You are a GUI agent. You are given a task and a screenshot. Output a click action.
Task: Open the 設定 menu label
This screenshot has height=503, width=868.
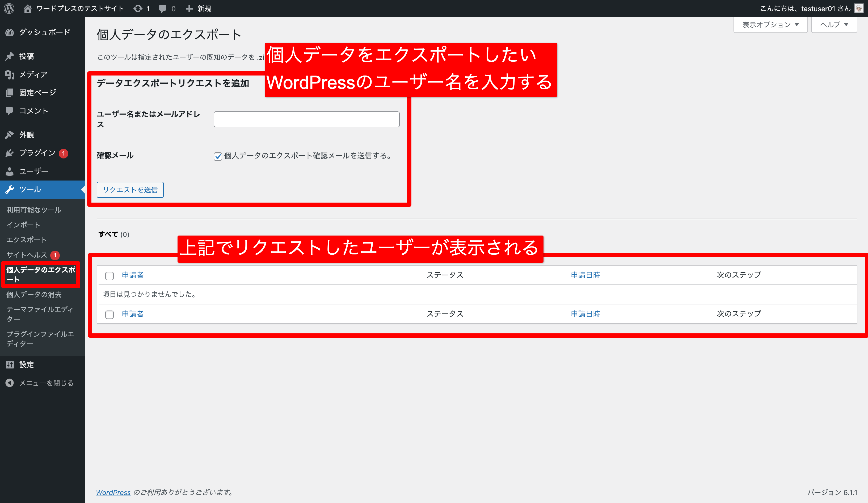pos(27,364)
